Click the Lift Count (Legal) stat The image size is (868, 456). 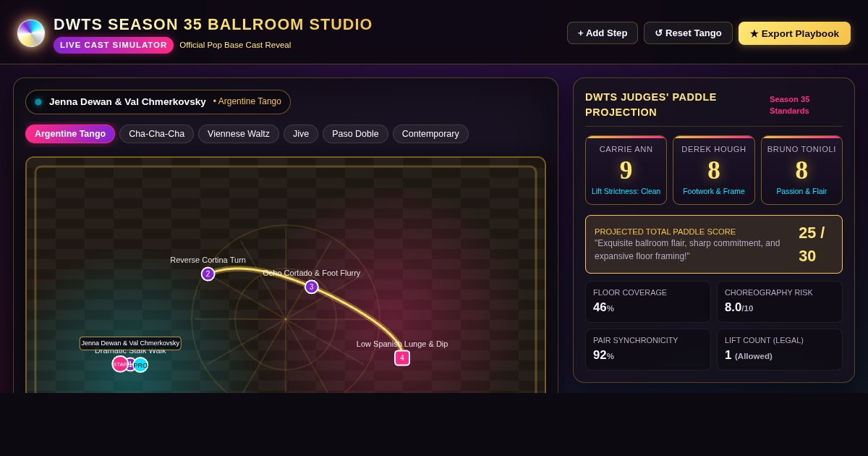coord(780,350)
